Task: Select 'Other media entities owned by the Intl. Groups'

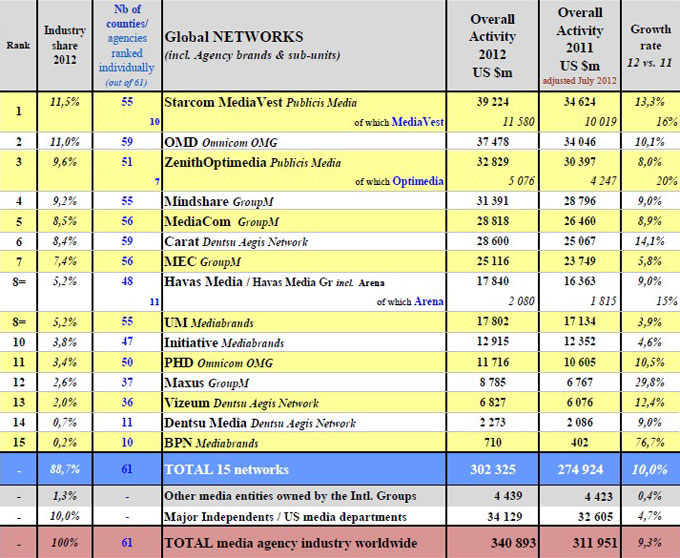Action: pos(290,496)
